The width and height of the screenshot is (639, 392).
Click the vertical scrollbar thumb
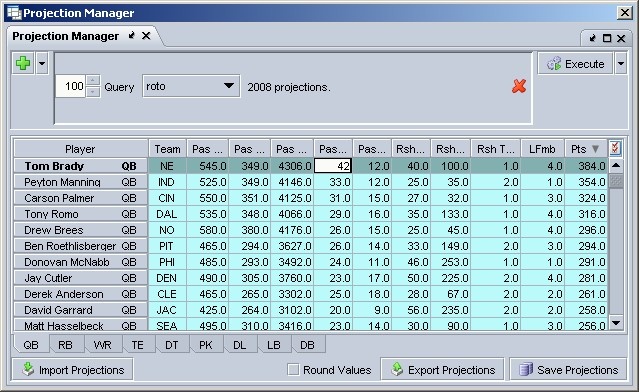(616, 181)
